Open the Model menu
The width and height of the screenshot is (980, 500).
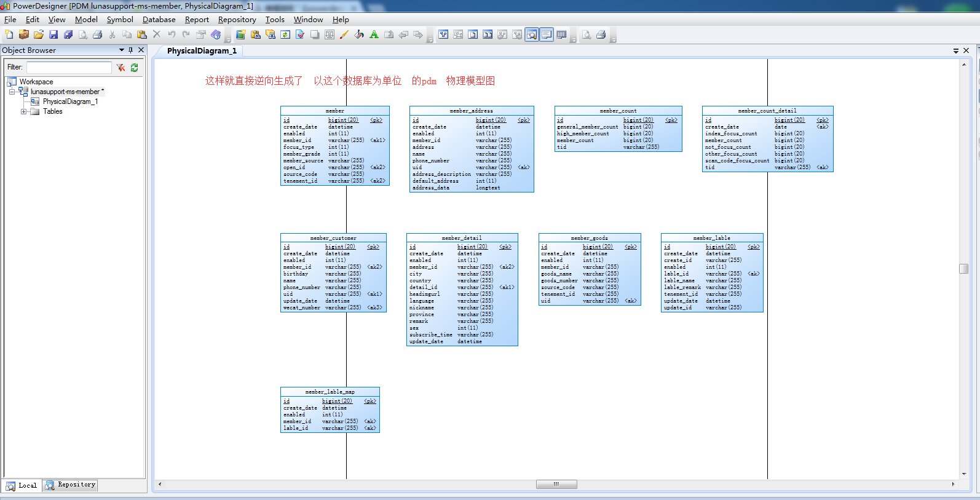click(x=87, y=20)
